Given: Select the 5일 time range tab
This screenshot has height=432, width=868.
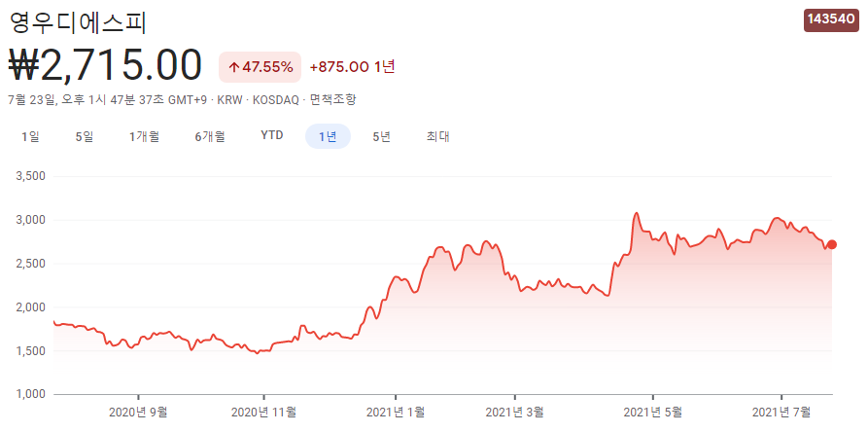Looking at the screenshot, I should point(85,136).
